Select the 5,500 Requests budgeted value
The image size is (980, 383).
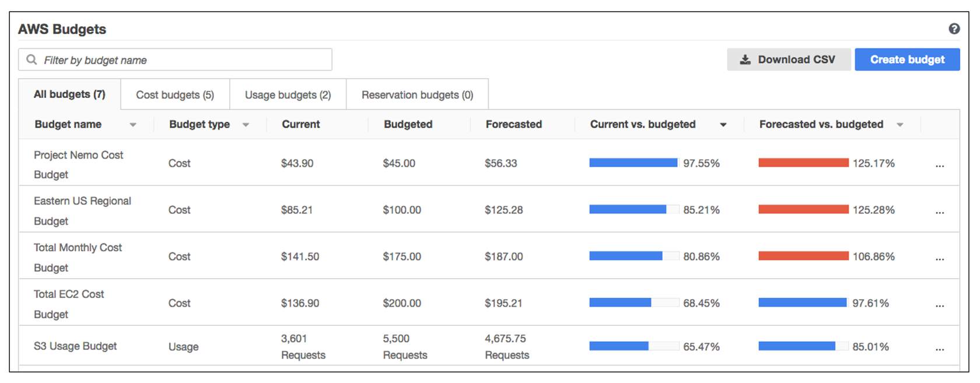coord(405,347)
